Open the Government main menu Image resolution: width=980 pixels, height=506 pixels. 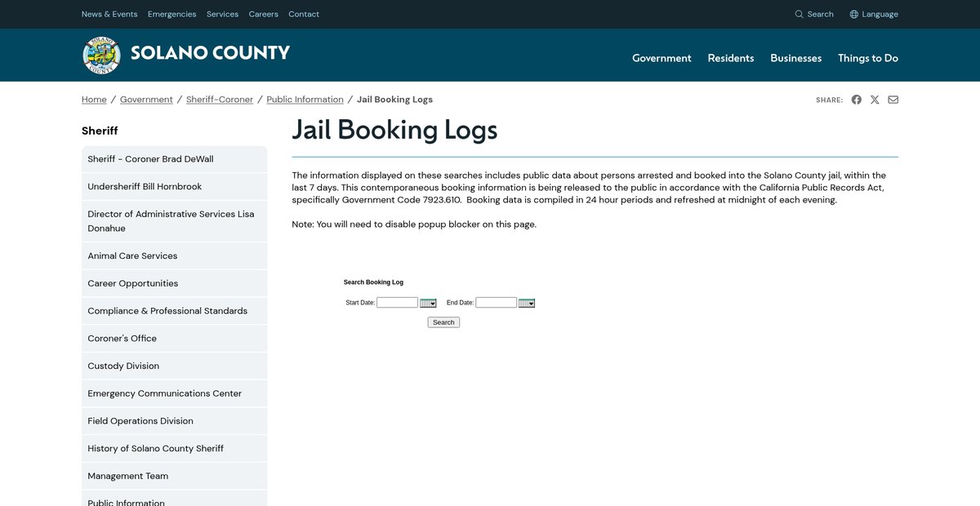coord(661,58)
